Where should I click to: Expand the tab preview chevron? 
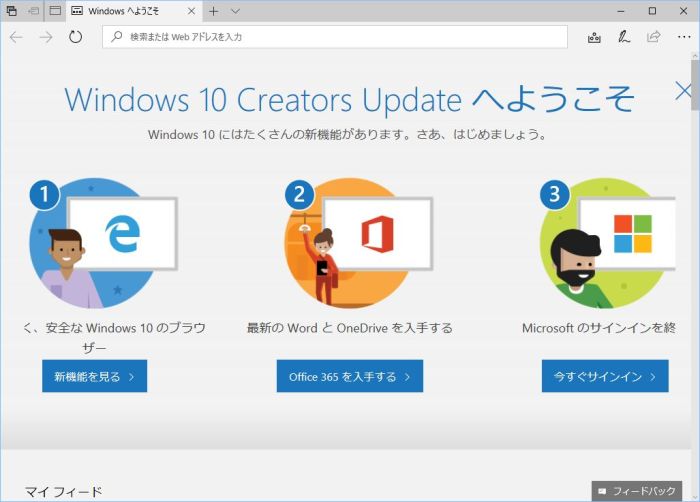click(235, 11)
